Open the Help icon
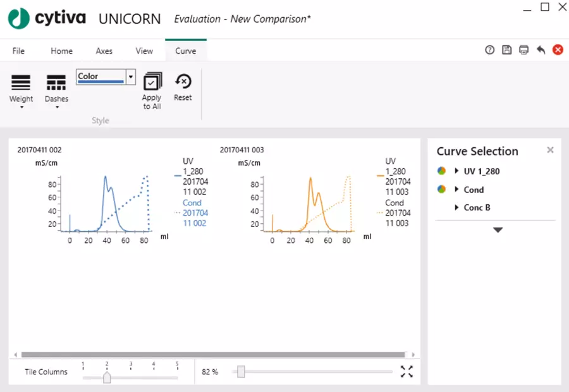Screen dimensions: 569x392 [490, 49]
